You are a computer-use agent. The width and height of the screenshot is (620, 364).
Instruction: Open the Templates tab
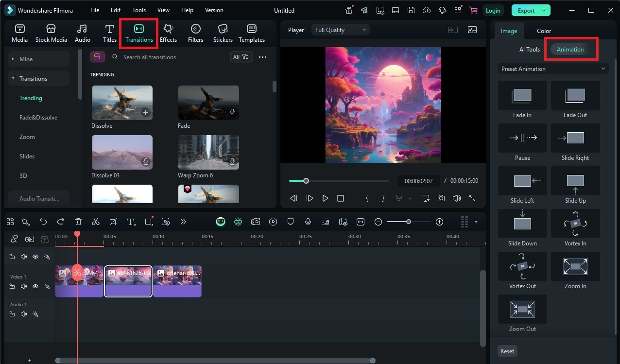click(252, 34)
